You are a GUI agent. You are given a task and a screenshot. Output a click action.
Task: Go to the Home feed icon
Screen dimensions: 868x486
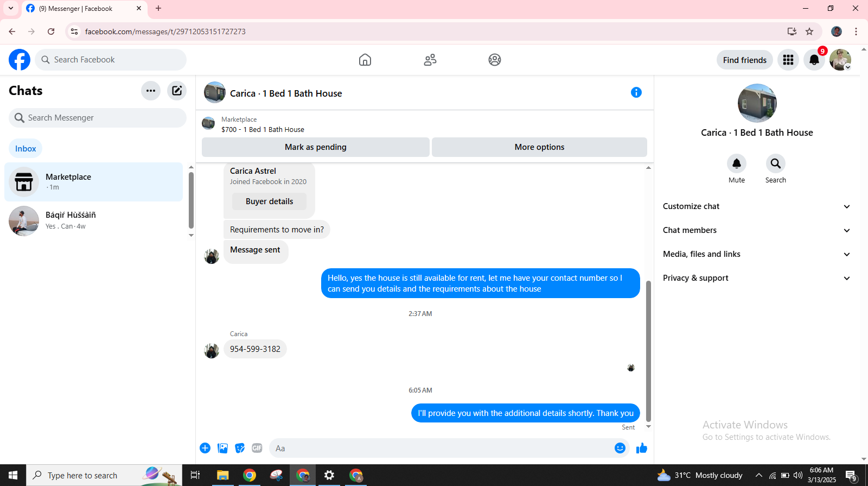pyautogui.click(x=365, y=60)
